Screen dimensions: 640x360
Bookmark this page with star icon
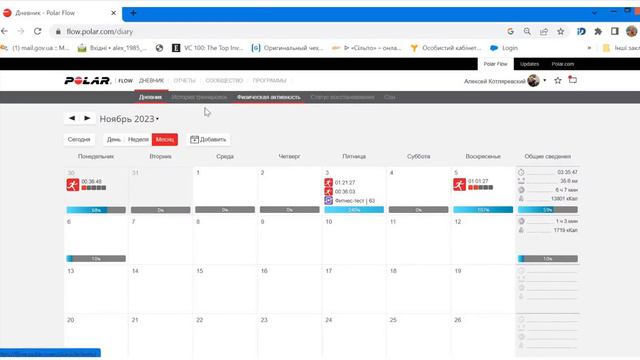pyautogui.click(x=561, y=31)
